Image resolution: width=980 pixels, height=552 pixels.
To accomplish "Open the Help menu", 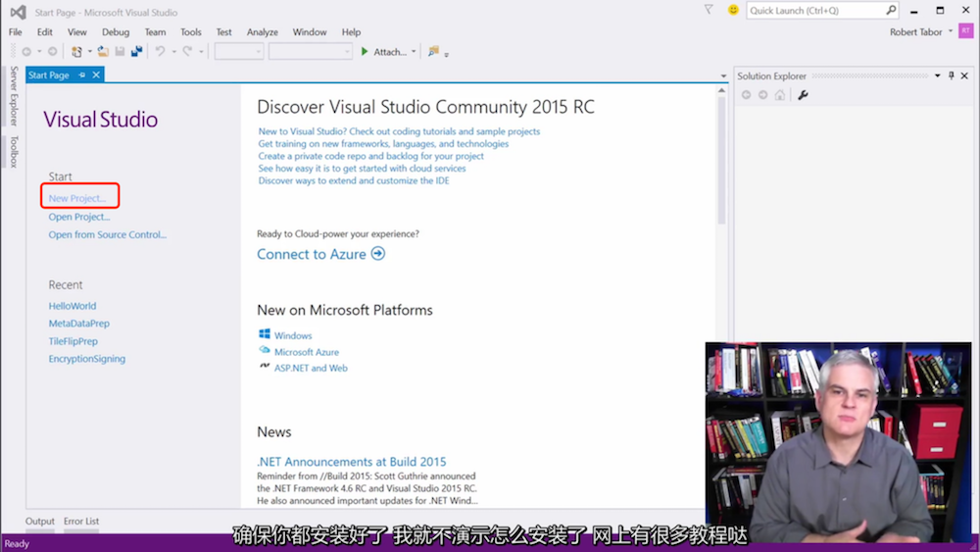I will point(351,32).
